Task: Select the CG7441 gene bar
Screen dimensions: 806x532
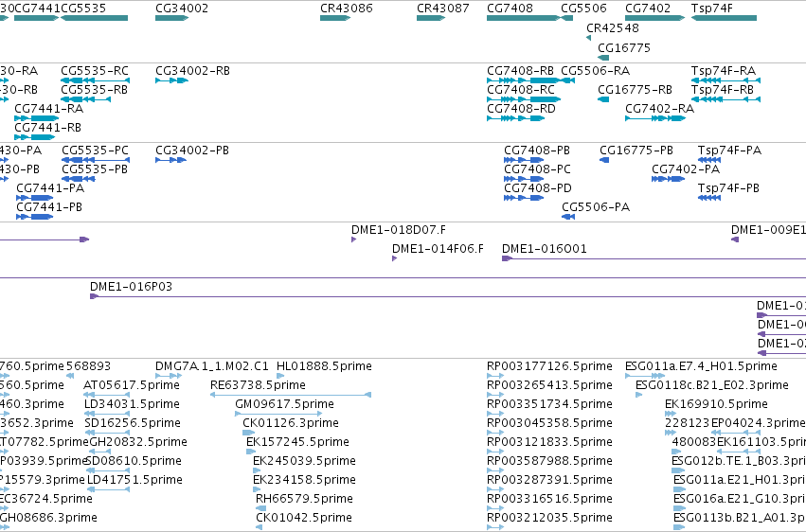Action: pyautogui.click(x=37, y=18)
